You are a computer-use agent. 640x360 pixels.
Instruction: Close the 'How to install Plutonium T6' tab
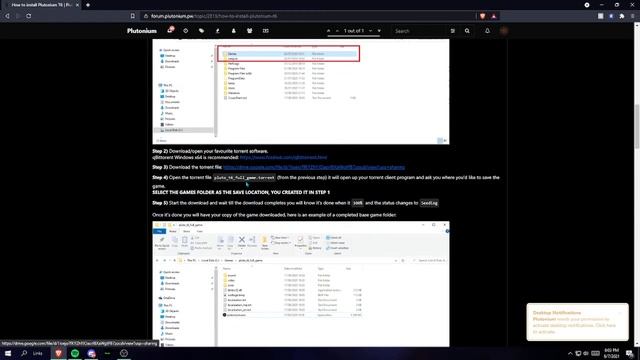coord(77,5)
